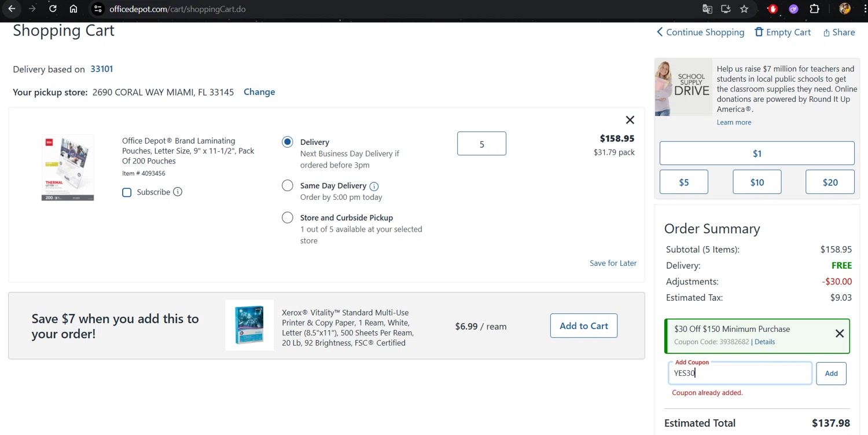Donate $1 to school supply drive
The width and height of the screenshot is (868, 435).
[757, 153]
